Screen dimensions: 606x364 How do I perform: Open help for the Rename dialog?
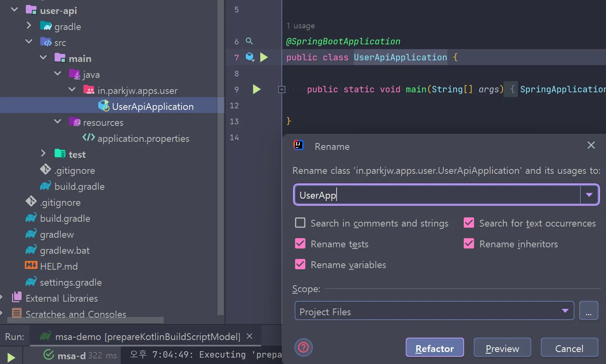coord(303,347)
